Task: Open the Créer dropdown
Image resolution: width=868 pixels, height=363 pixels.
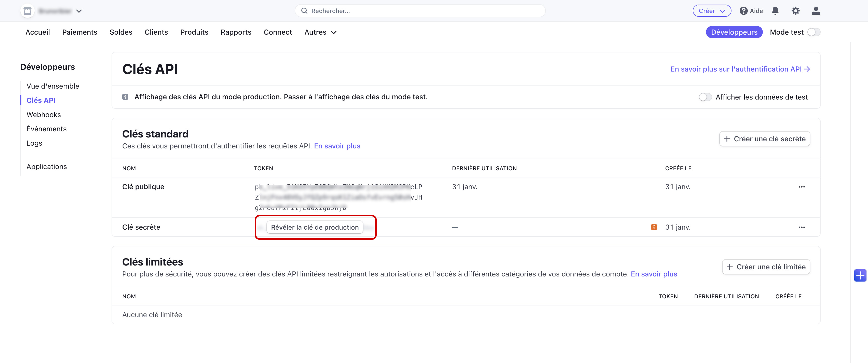Action: point(712,11)
